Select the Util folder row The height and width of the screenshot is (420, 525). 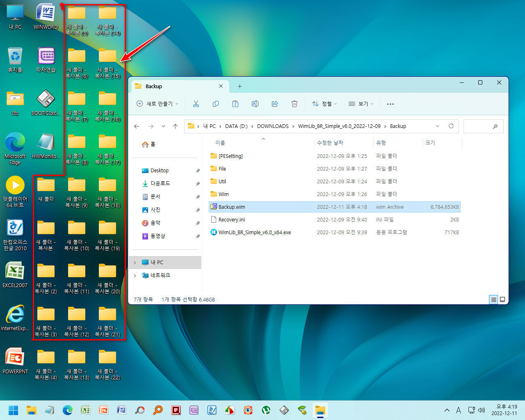click(335, 182)
